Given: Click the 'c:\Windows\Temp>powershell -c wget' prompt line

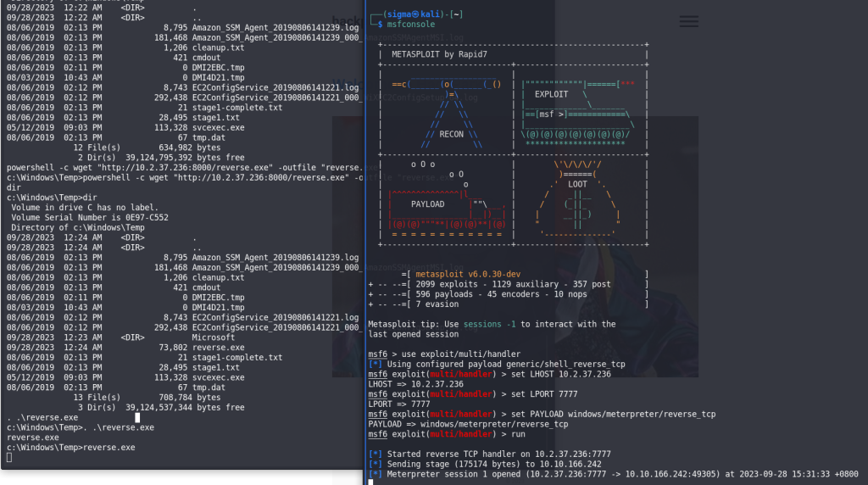Looking at the screenshot, I should (x=184, y=177).
